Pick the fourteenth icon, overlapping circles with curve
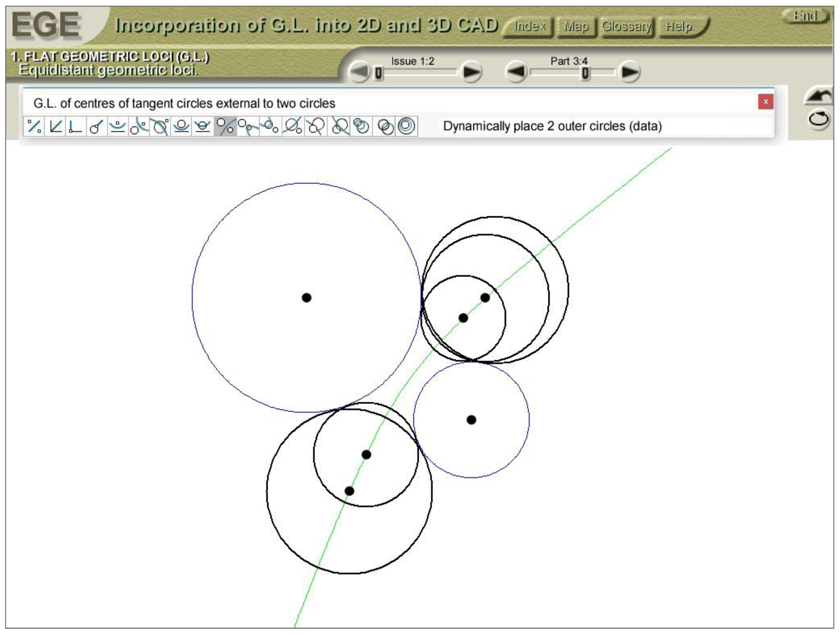The image size is (840, 635). point(316,126)
